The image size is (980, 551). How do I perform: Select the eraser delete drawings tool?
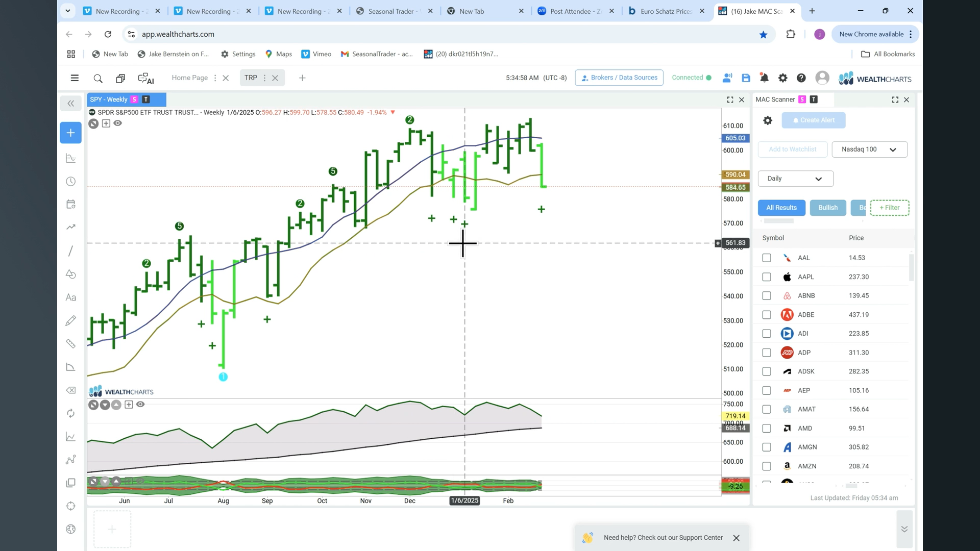[71, 390]
